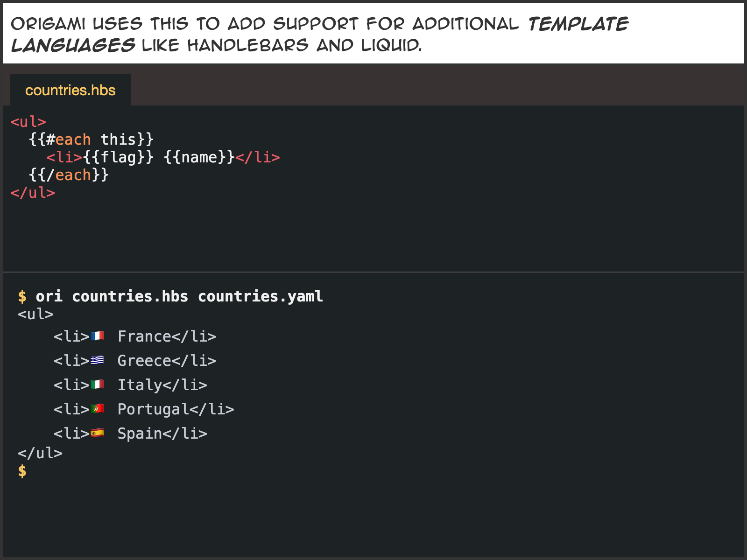Click the divider between editor and terminal
The height and width of the screenshot is (560, 747).
tap(373, 272)
